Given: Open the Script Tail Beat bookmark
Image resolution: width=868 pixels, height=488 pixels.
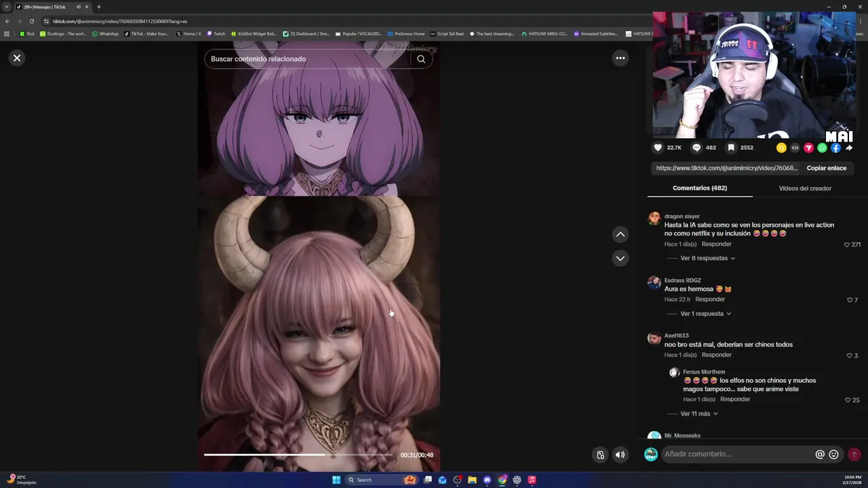Looking at the screenshot, I should [447, 34].
